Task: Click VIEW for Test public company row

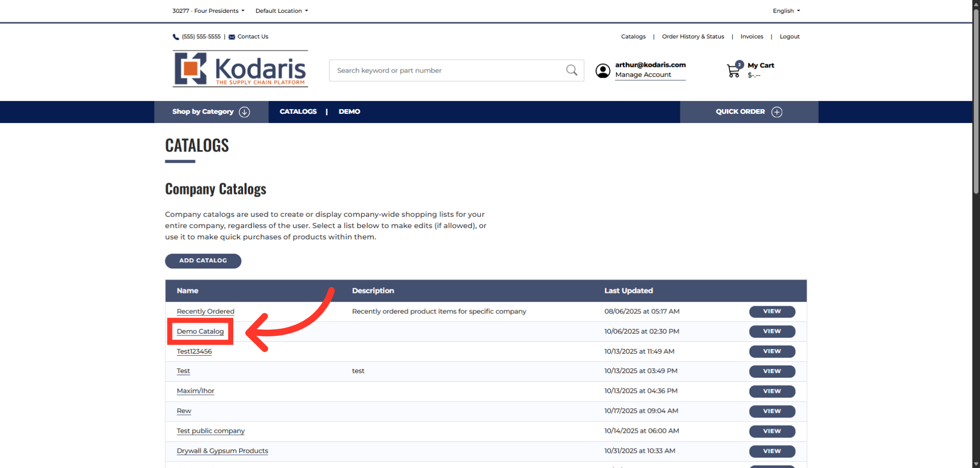Action: tap(772, 431)
